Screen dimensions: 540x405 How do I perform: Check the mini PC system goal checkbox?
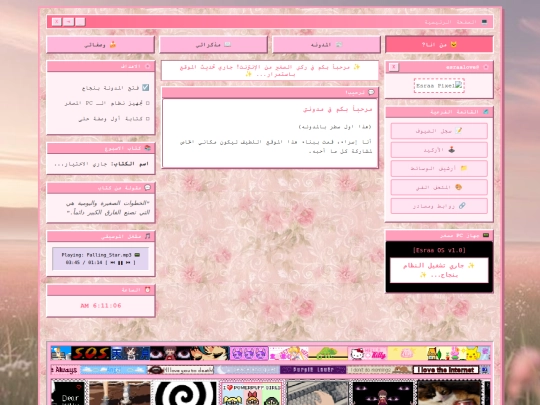click(x=148, y=103)
